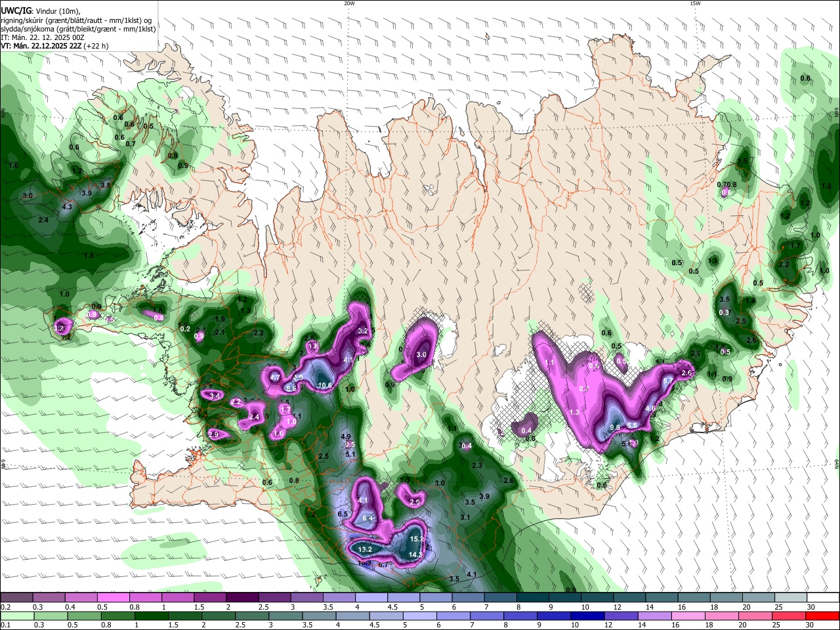Click the 6.5 precipitation value
Viewport: 840px width, 630px height.
click(343, 514)
